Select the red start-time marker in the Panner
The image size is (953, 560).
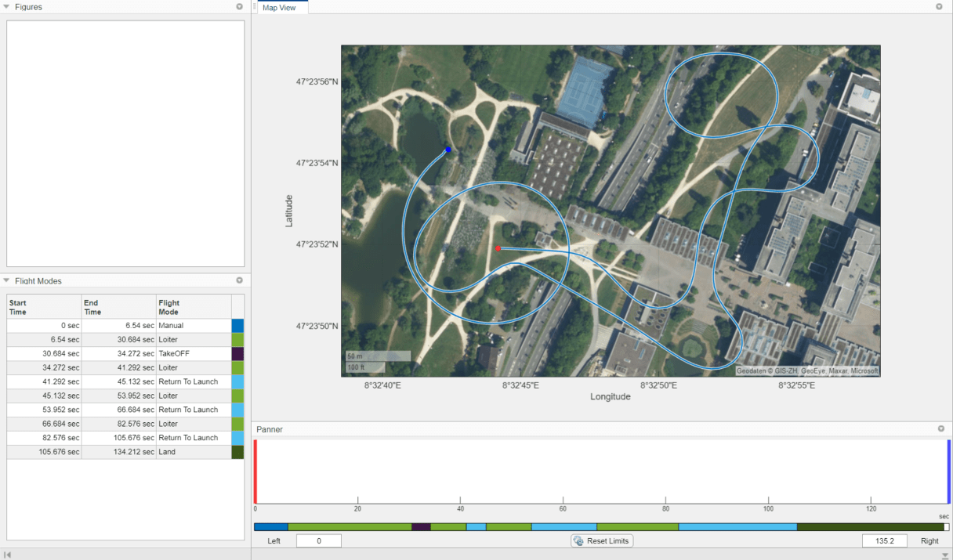click(x=255, y=470)
